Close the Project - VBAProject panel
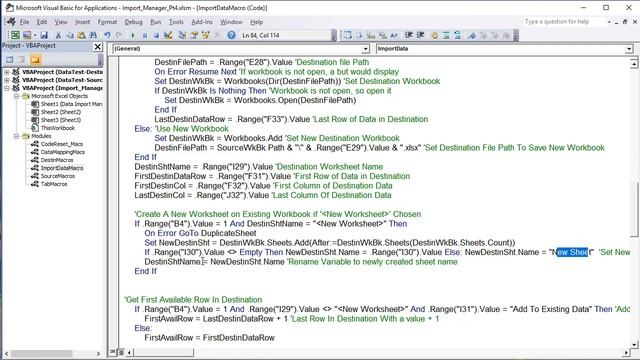This screenshot has width=640, height=360. tap(98, 47)
